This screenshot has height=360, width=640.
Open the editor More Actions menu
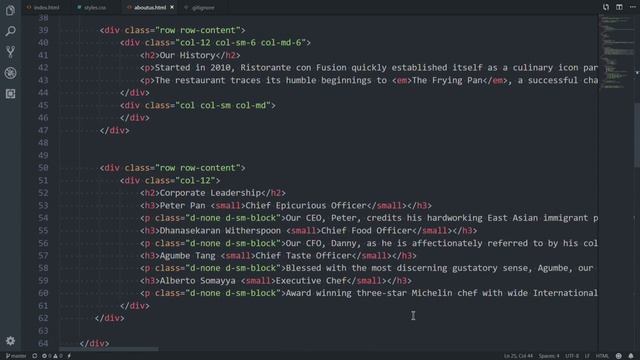(633, 7)
